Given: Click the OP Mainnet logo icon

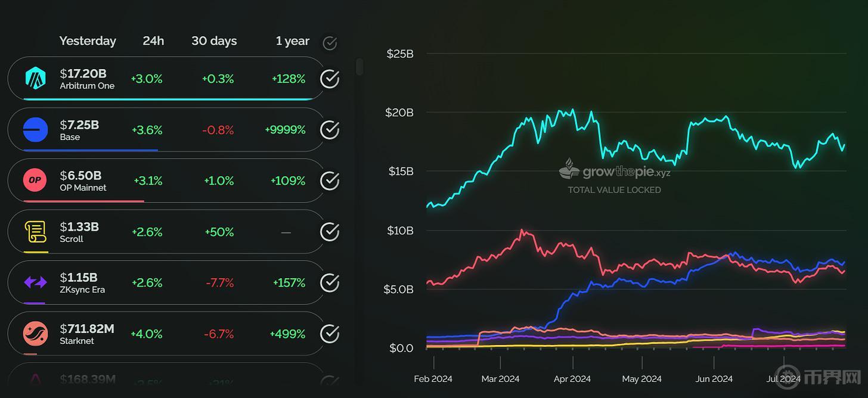Looking at the screenshot, I should tap(35, 181).
